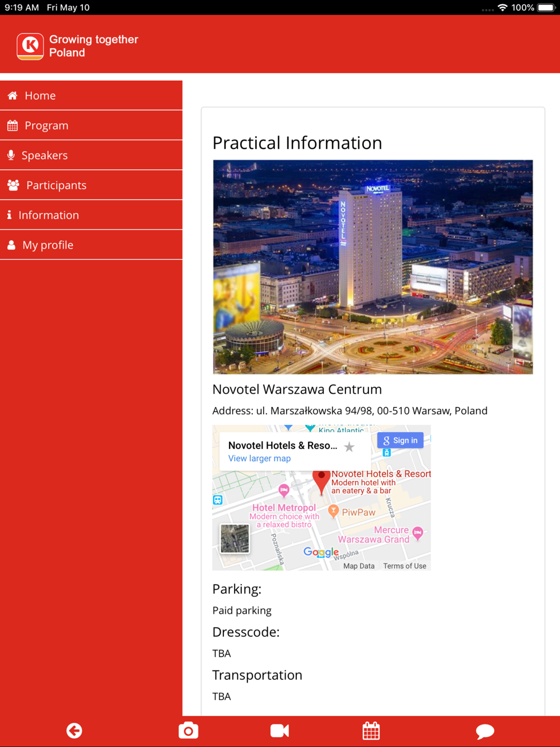Click the Dresscode heading
Screen dimensions: 560x747
click(246, 632)
